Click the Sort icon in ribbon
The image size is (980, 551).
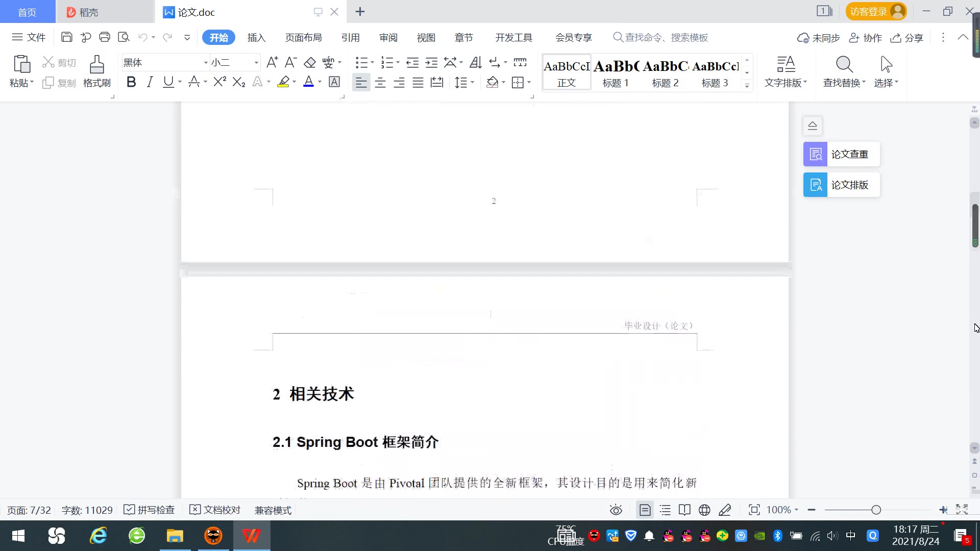click(476, 62)
